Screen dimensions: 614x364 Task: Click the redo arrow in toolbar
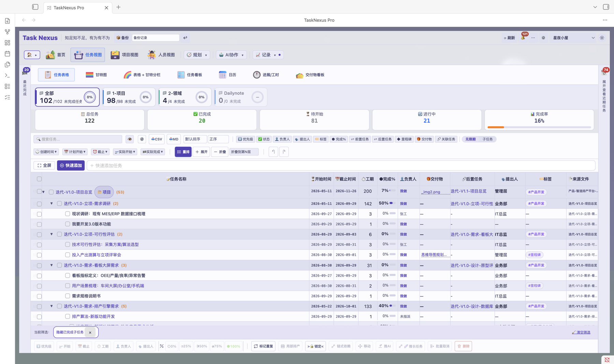tap(284, 152)
